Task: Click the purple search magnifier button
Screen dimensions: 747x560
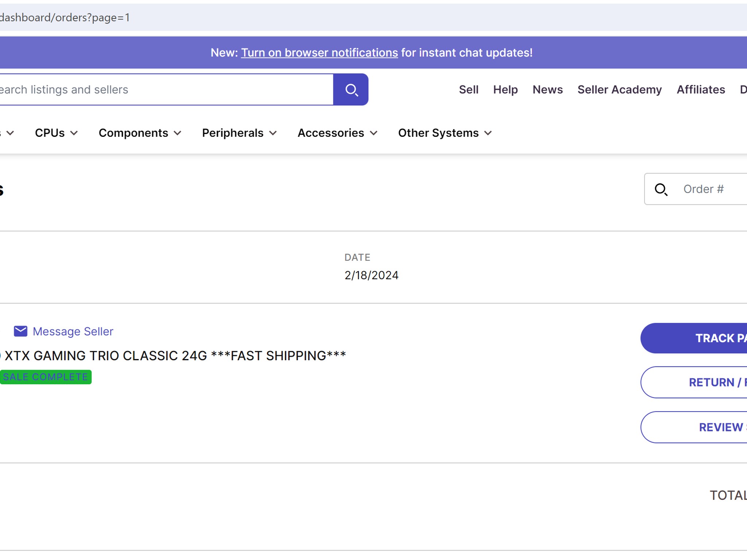Action: pos(351,90)
